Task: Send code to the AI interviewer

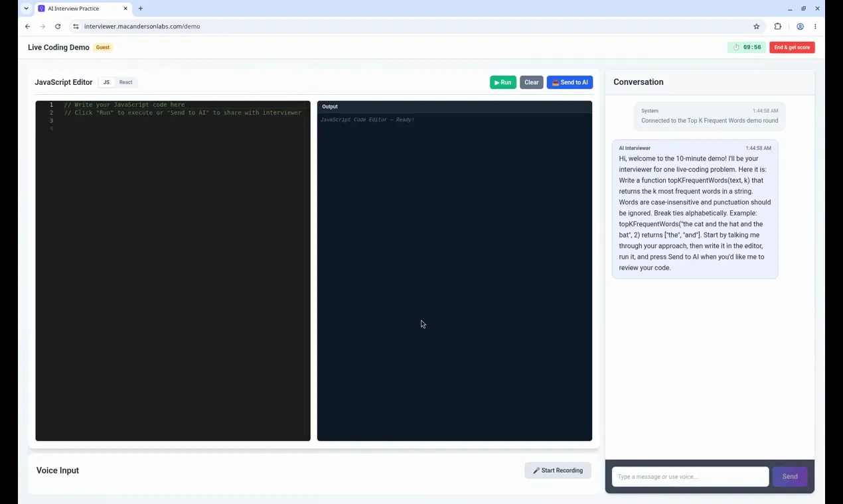Action: coord(570,82)
